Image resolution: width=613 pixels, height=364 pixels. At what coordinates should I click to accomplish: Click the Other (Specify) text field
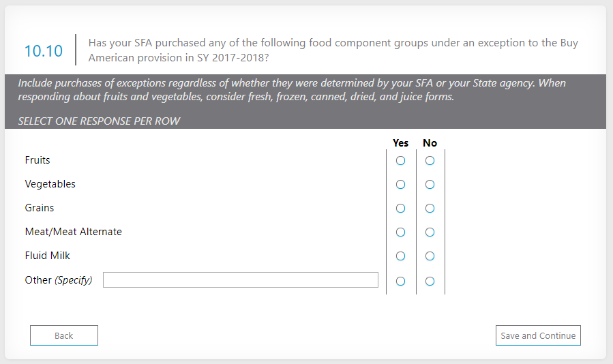240,280
